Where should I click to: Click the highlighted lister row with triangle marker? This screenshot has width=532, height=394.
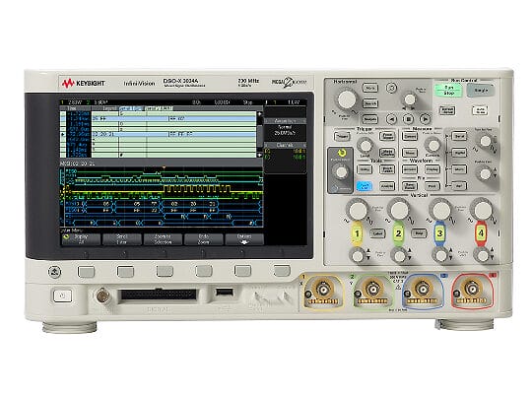point(159,134)
